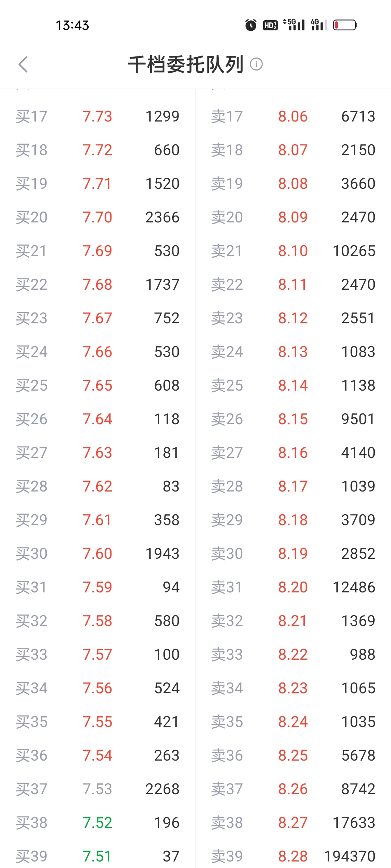Select the 卖17 row at 8.06
Viewport: 391px width, 868px height.
pyautogui.click(x=293, y=116)
